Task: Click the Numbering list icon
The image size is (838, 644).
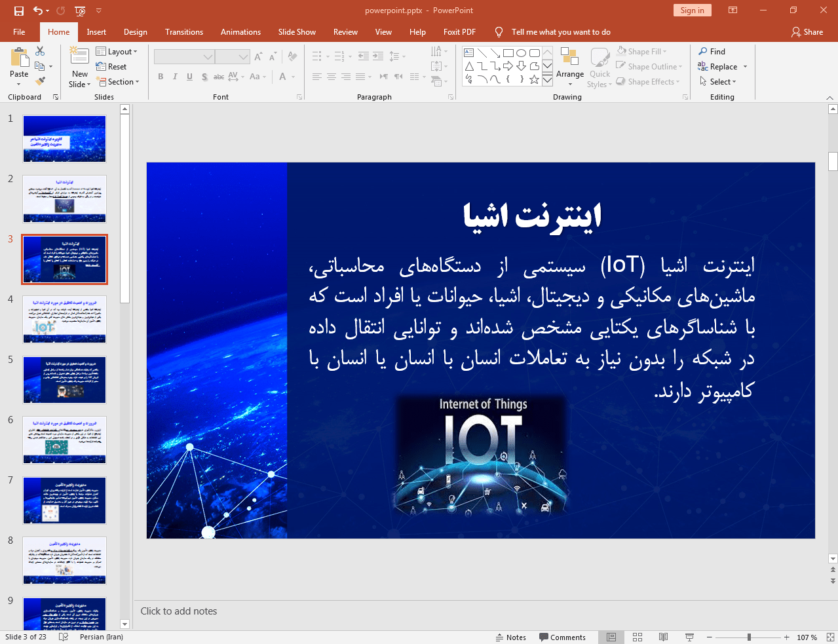Action: pos(339,56)
